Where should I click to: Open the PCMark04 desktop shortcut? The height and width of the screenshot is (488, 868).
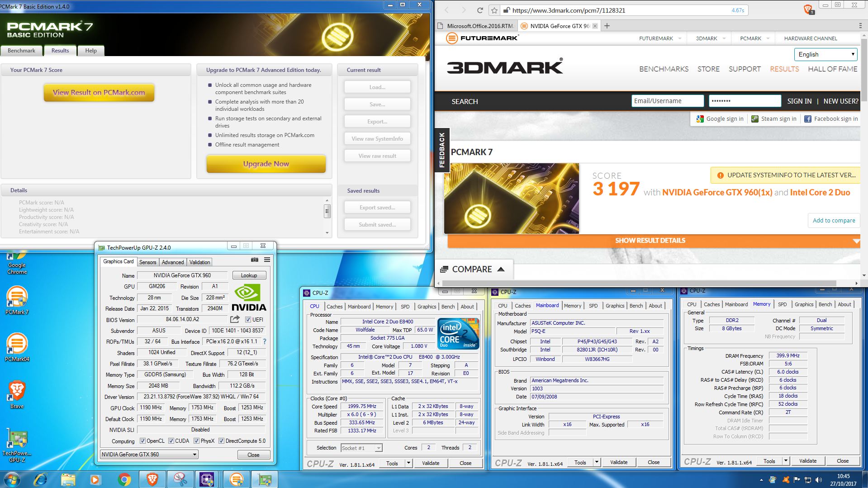coord(17,347)
